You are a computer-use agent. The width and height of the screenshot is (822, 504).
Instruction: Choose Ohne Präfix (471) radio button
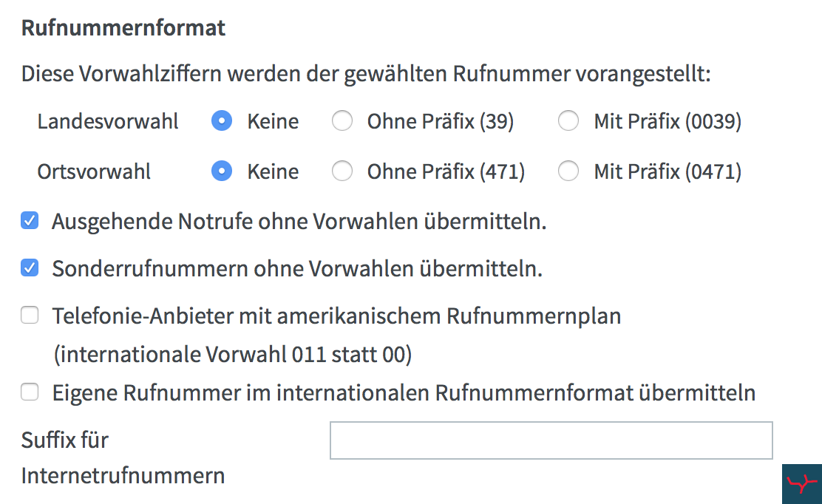coord(342,171)
